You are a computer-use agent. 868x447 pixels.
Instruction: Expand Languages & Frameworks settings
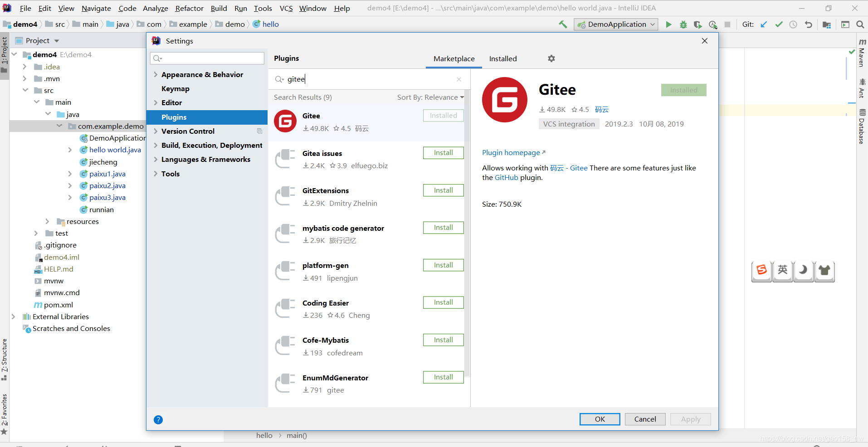[x=156, y=159]
